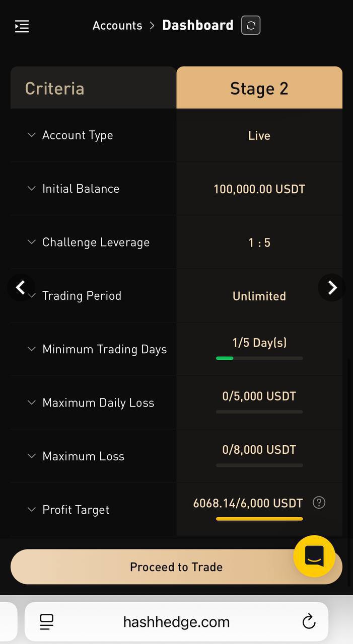Expand the Profit Target row
Viewport: 353px width, 644px height.
point(93,510)
